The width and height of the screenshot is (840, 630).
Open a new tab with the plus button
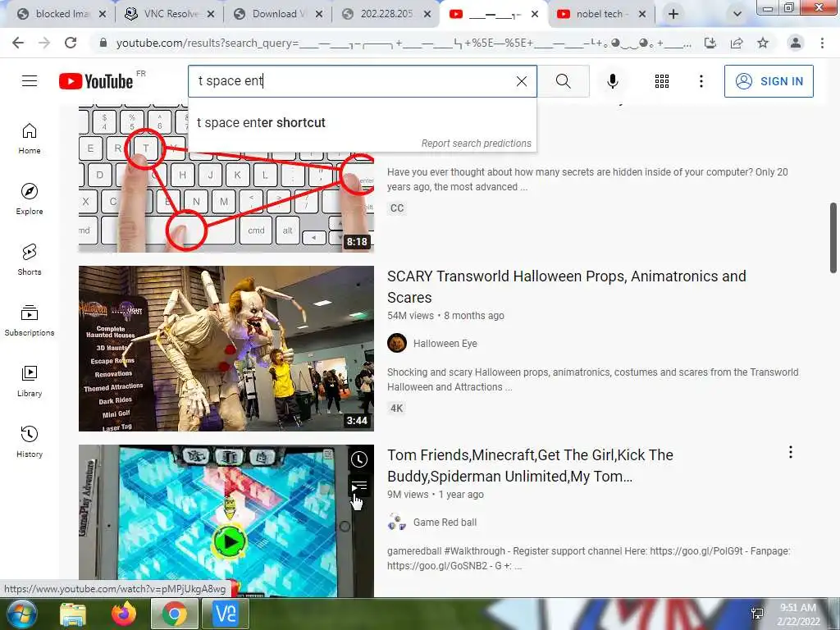(673, 14)
